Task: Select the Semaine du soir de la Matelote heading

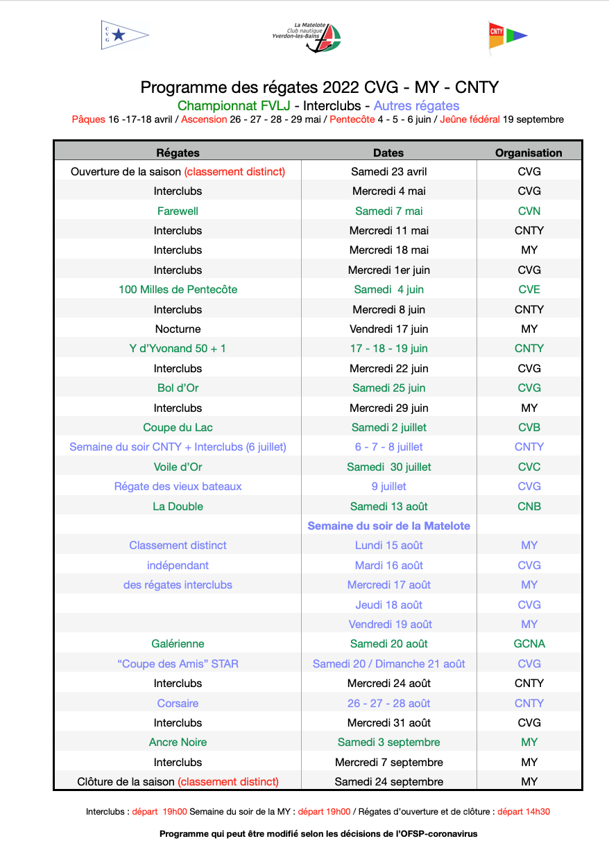Action: click(388, 526)
